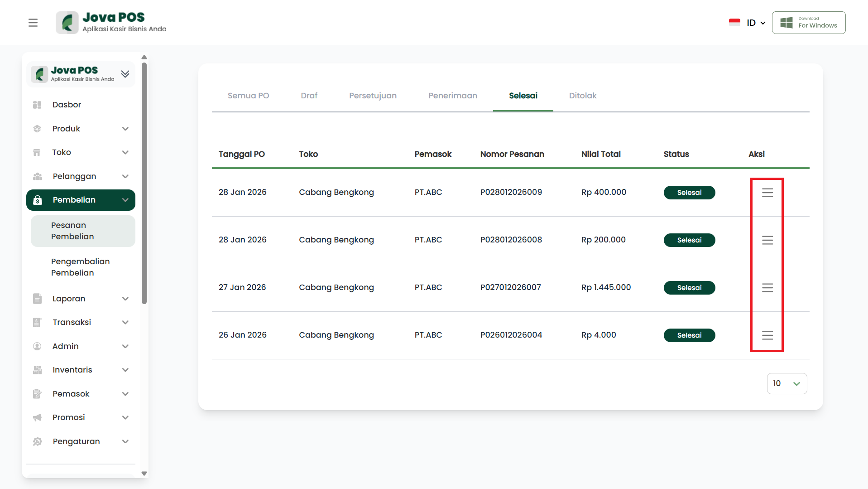Open action menu for order P027012026007
868x489 pixels.
[767, 288]
